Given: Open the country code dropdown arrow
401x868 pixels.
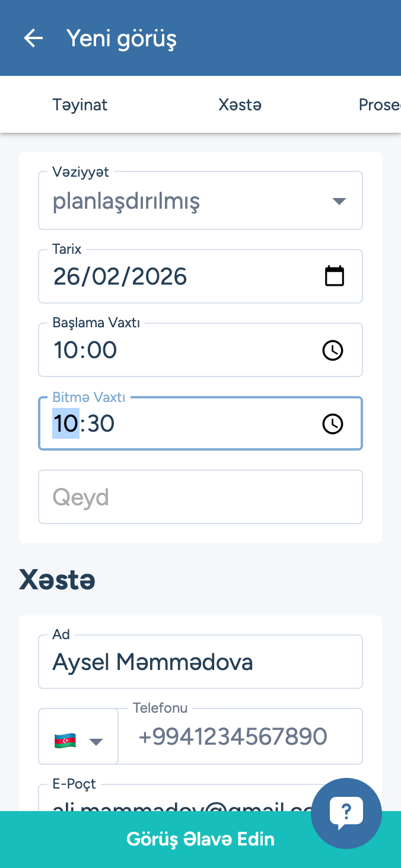Looking at the screenshot, I should point(96,741).
